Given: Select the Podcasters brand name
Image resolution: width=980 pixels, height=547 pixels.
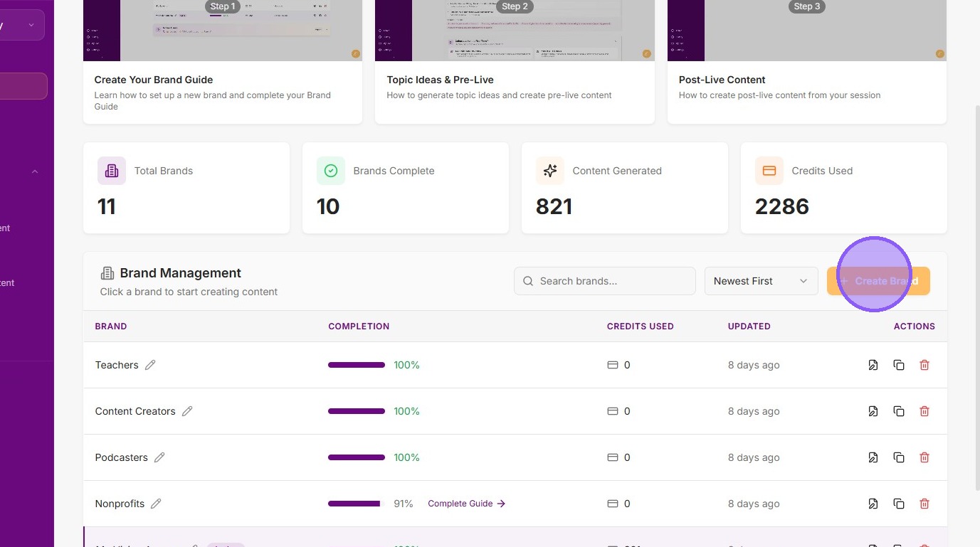Looking at the screenshot, I should pos(122,457).
